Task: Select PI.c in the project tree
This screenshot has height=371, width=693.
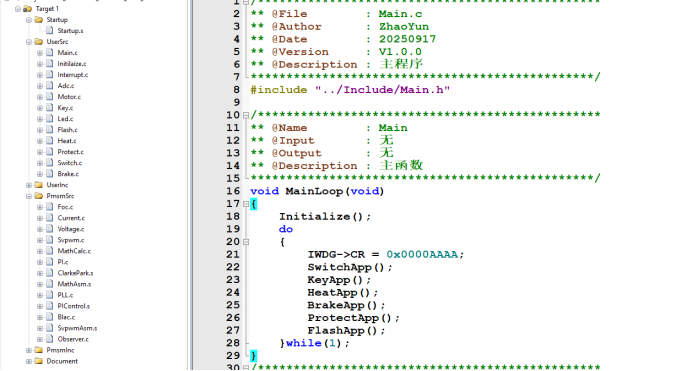Action: tap(63, 262)
